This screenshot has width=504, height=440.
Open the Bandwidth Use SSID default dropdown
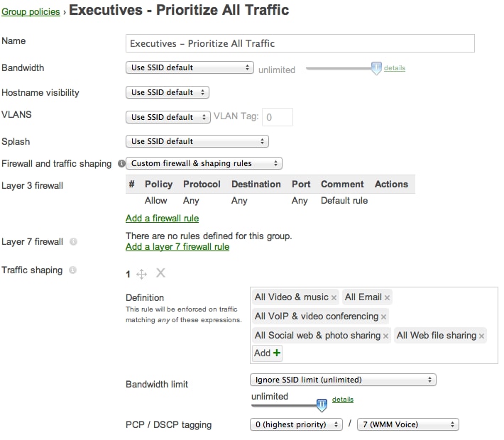click(190, 67)
